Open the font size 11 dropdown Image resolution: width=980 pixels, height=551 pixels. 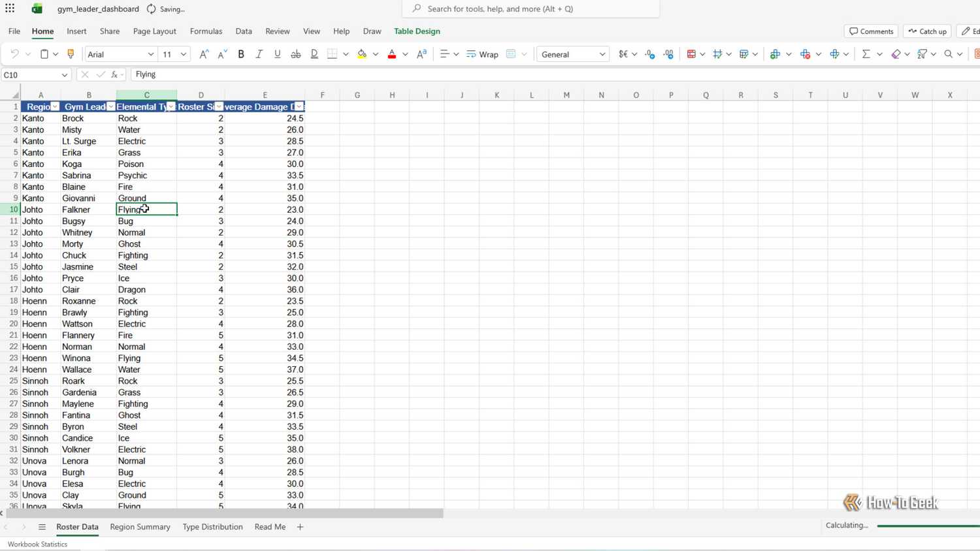click(x=184, y=54)
